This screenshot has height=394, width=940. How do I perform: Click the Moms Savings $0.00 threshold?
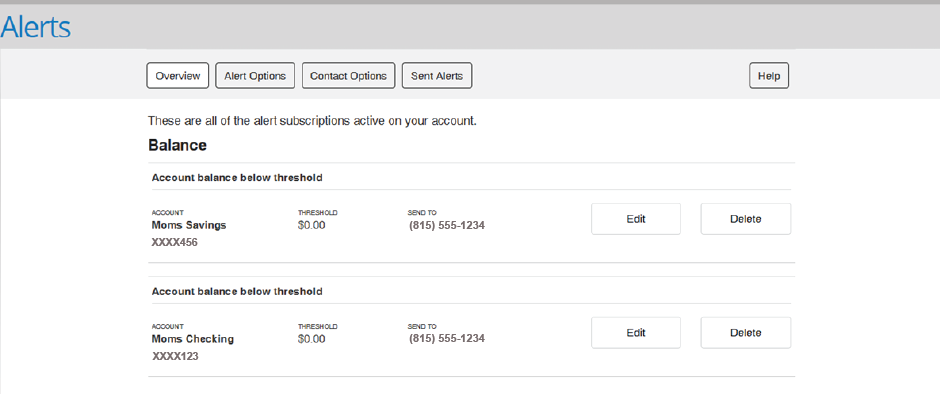pos(311,225)
